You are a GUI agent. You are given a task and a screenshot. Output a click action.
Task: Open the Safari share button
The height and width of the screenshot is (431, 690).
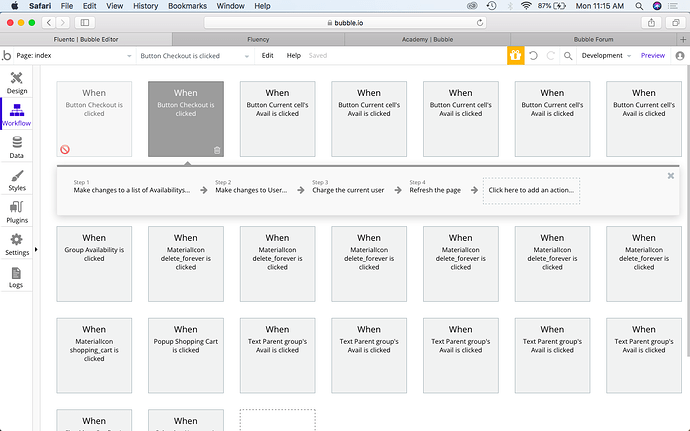tap(651, 22)
